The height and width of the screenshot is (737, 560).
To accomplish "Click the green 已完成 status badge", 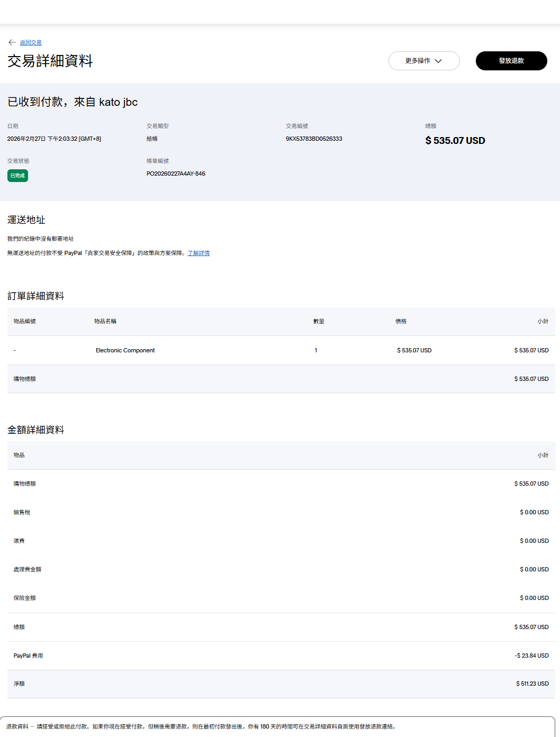I will pyautogui.click(x=17, y=176).
